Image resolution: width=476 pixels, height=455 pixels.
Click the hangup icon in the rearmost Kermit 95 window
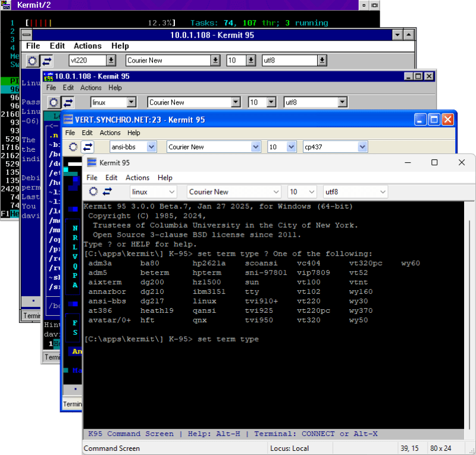click(32, 60)
